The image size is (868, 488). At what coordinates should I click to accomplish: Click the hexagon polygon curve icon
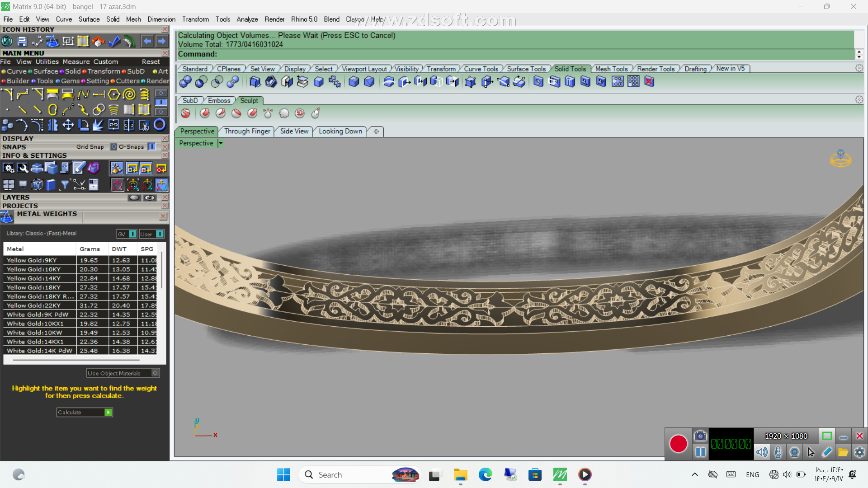coord(114,94)
